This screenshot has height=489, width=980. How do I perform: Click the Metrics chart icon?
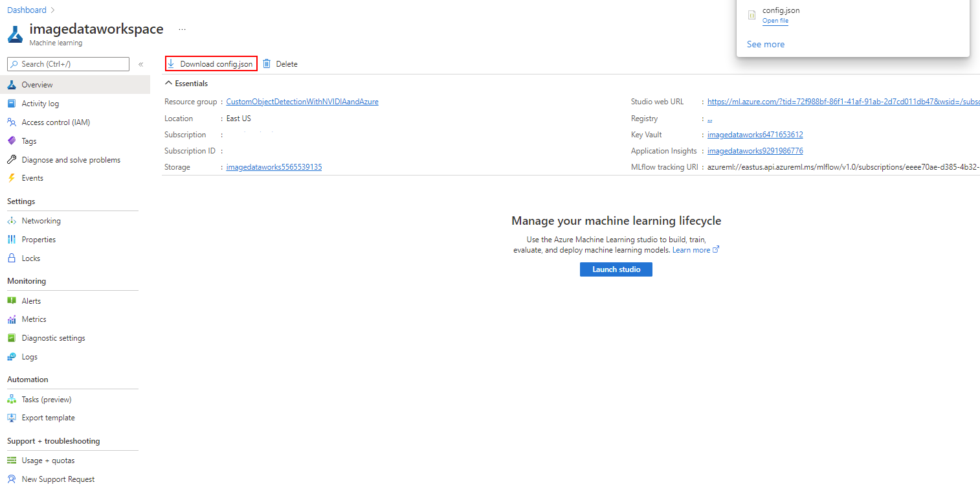tap(11, 319)
